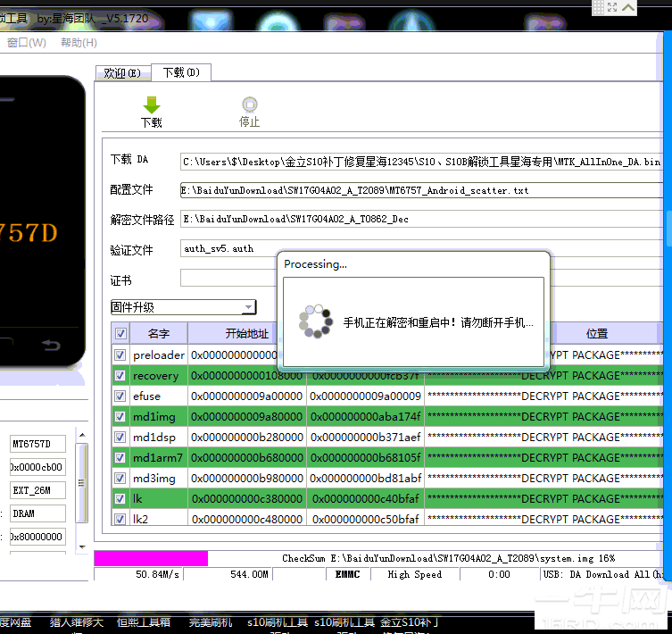
Task: Uncheck the md1img row checkbox
Action: pos(120,416)
